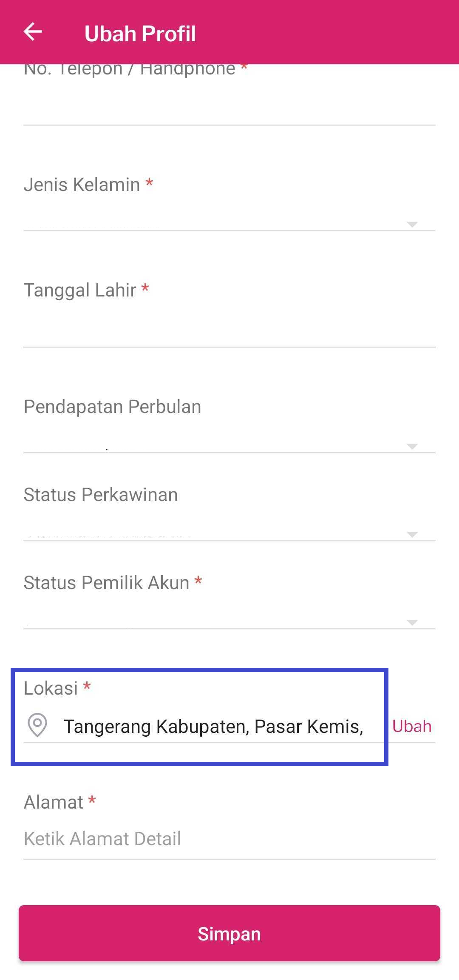Click the Status Pemilik Akun label
Viewport: 459px width, 980px height.
pos(106,583)
